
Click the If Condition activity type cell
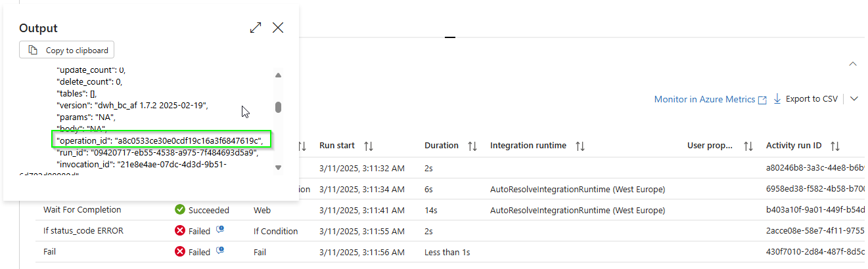[x=275, y=231]
